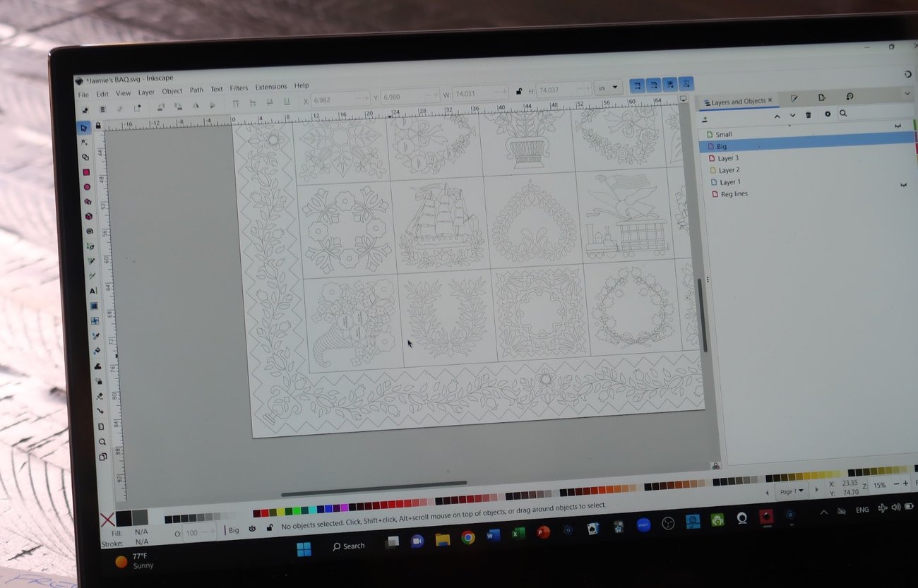Viewport: 918px width, 588px height.
Task: Click the horizontal canvas scrollbar
Action: (374, 488)
